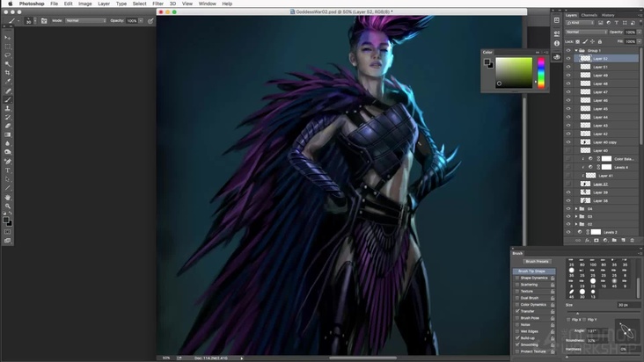The image size is (644, 362).
Task: Select the Pen tool
Action: point(7,162)
